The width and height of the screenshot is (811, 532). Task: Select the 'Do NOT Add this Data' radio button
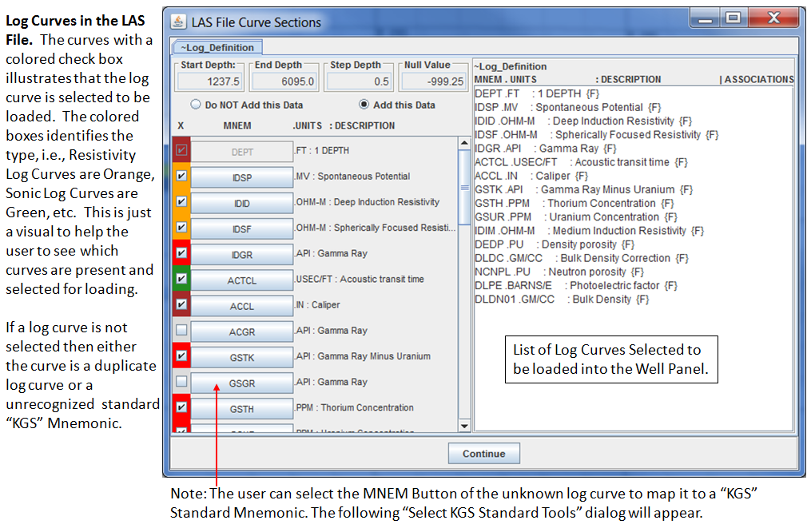pyautogui.click(x=196, y=105)
